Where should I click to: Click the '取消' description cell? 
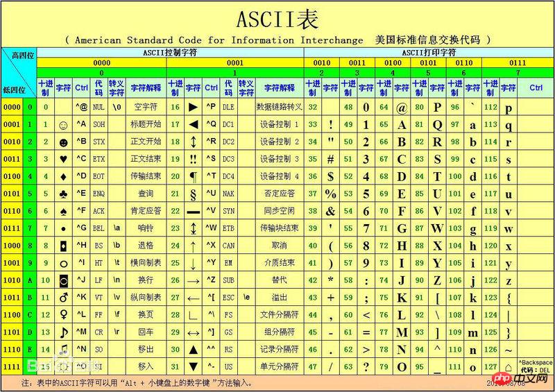click(x=280, y=246)
